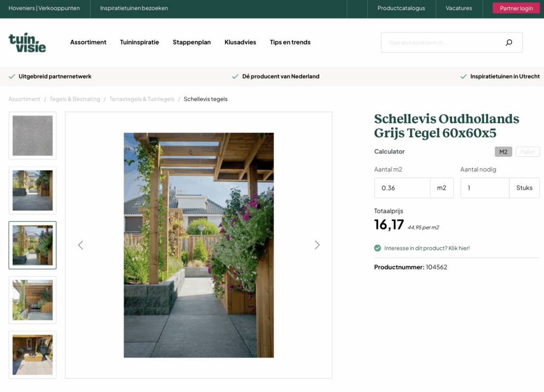Screen dimensions: 544x392
Task: Open Stappenplan navigation item
Action: [x=191, y=42]
